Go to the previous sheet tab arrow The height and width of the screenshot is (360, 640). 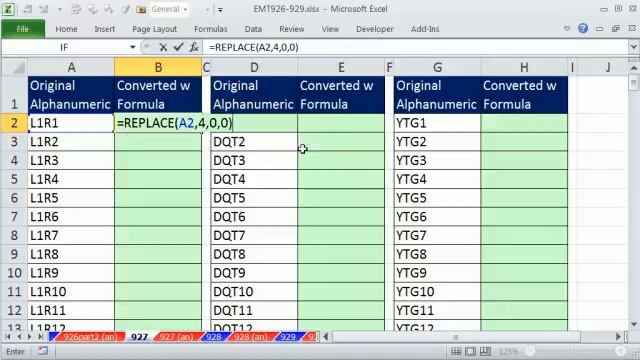(x=19, y=337)
